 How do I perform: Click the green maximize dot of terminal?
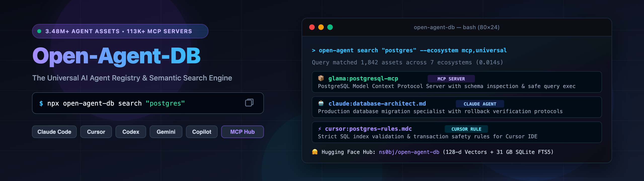[x=330, y=27]
